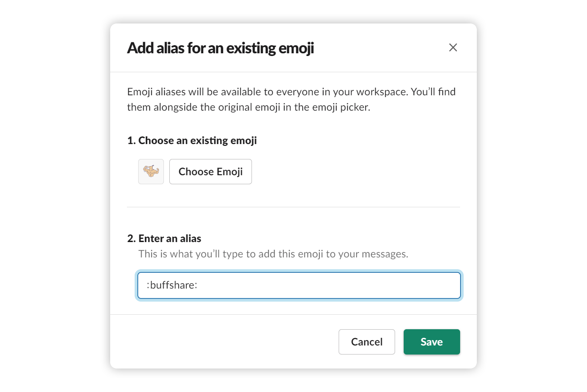
Task: Click inside the :buffshare: alias field
Action: [298, 285]
